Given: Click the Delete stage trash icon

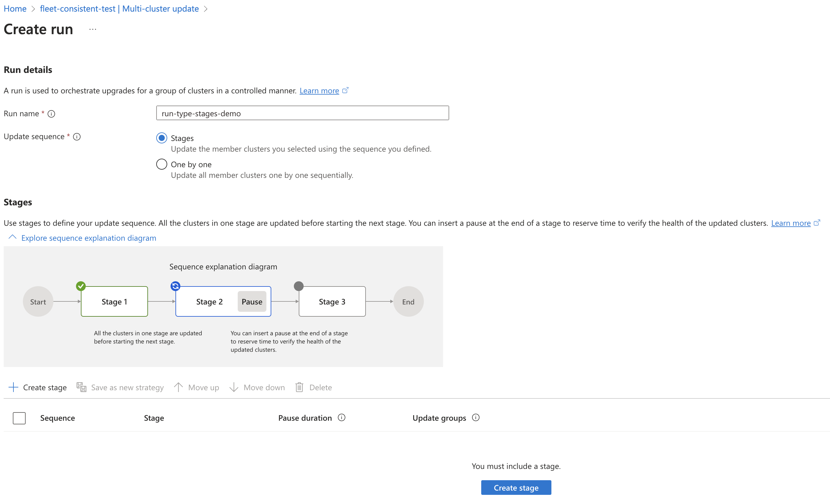Looking at the screenshot, I should click(x=299, y=387).
